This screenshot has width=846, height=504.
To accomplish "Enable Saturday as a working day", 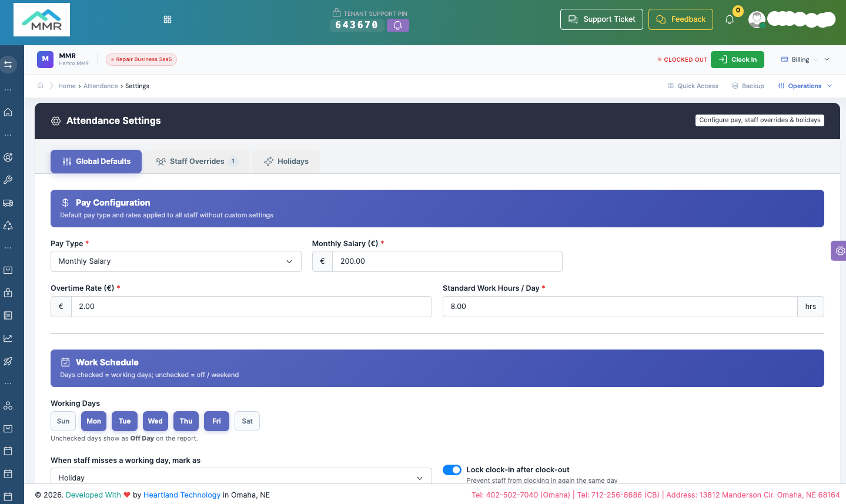I will 248,421.
